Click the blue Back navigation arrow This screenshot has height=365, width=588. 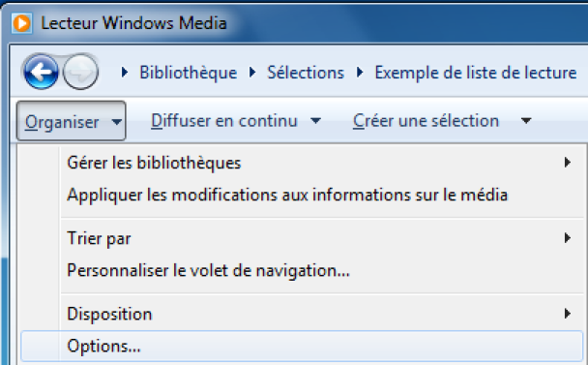41,72
